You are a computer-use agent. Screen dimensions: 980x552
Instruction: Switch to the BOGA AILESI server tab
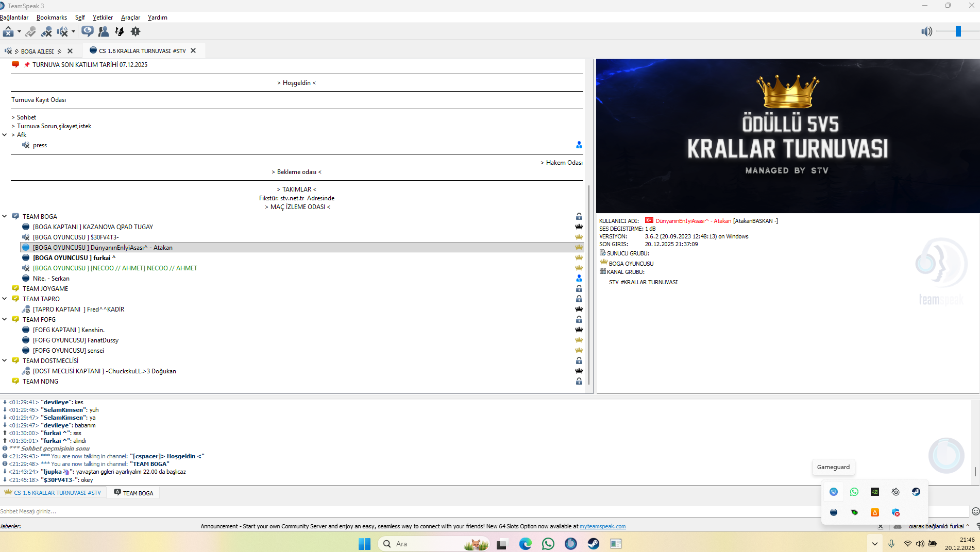click(38, 51)
